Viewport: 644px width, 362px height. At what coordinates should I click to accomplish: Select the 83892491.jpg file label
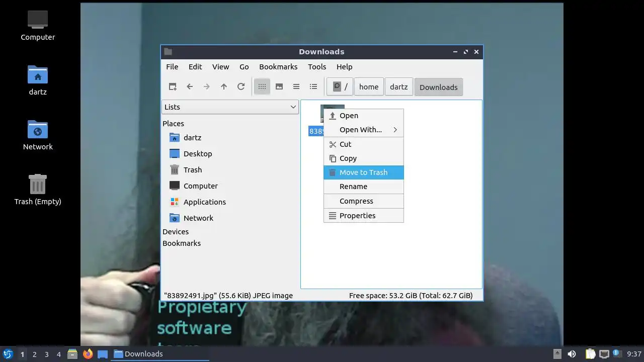[x=316, y=131]
